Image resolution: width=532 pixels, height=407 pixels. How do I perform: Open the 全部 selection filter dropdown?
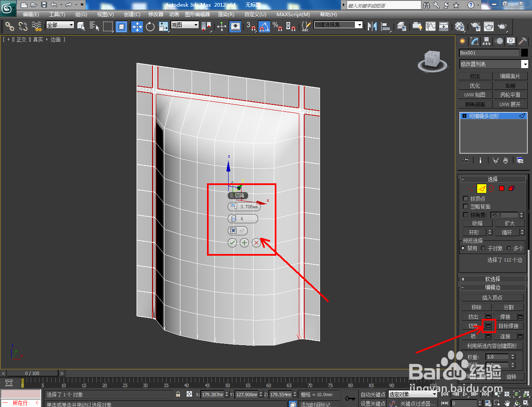[x=60, y=25]
